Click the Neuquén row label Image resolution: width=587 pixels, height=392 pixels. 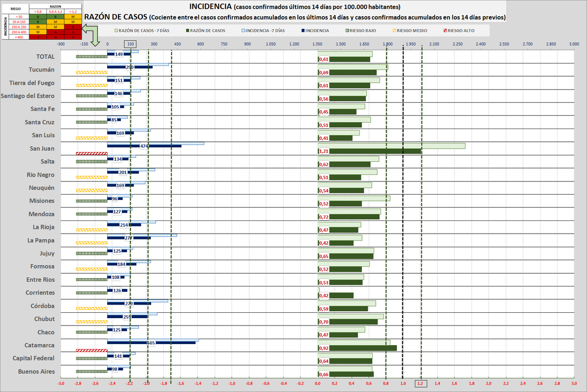(42, 188)
